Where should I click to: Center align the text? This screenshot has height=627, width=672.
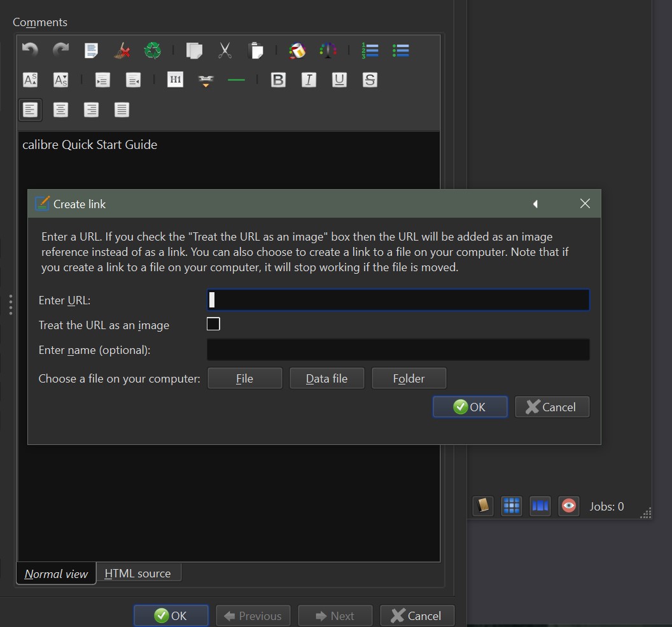click(x=60, y=109)
